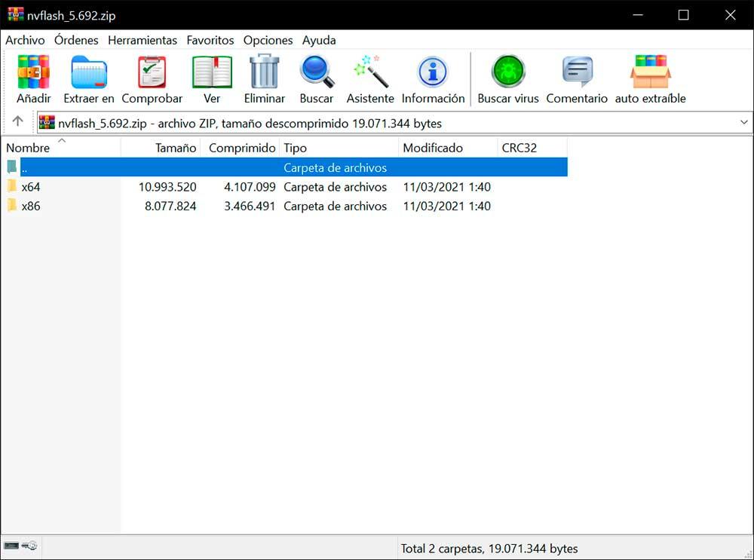
Task: Minimize the WinRAR window
Action: pyautogui.click(x=638, y=15)
